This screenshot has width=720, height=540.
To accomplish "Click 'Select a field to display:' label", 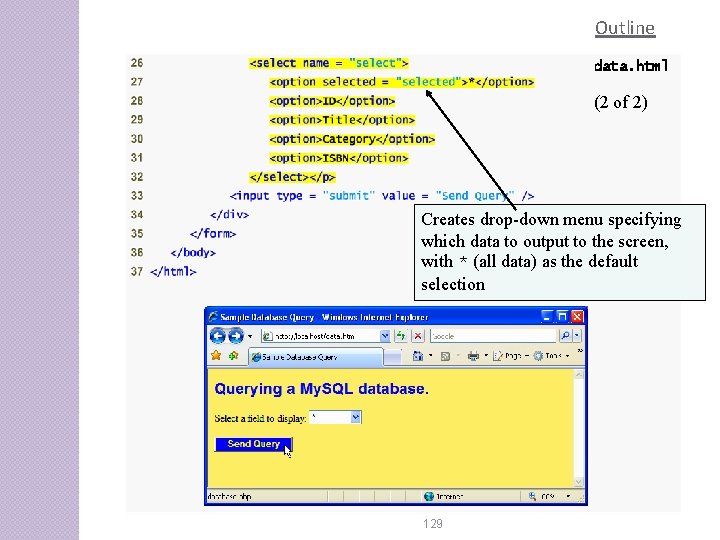I will (x=260, y=418).
